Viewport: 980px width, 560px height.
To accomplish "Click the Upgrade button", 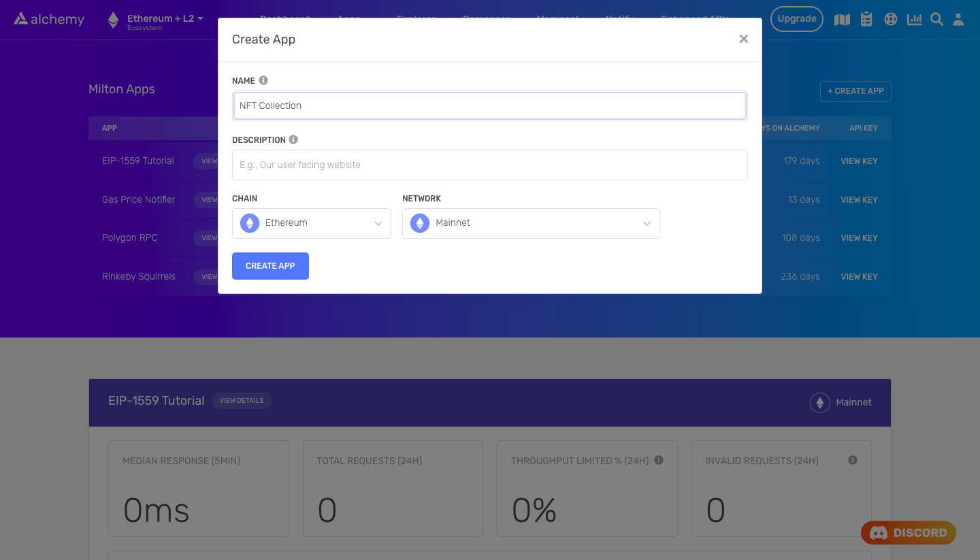I will tap(797, 19).
